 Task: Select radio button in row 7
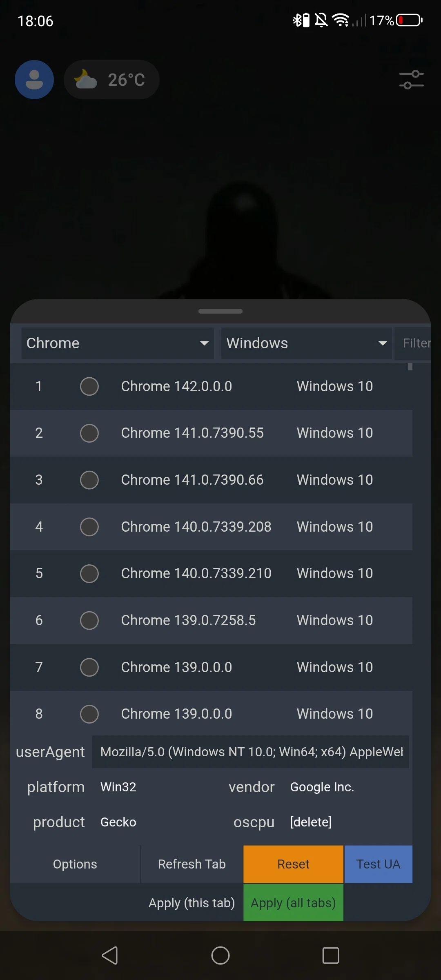pos(89,667)
